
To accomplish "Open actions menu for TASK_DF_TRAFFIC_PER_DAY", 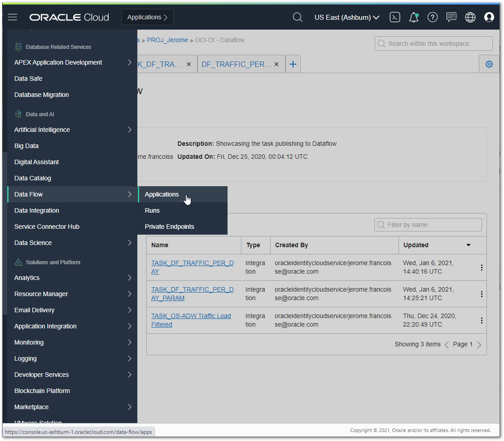I will pyautogui.click(x=482, y=267).
